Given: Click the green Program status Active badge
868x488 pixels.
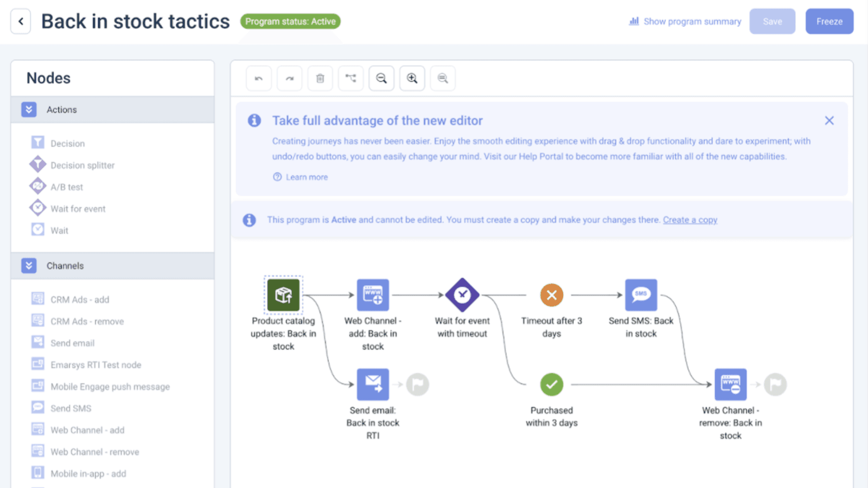Looking at the screenshot, I should 290,21.
